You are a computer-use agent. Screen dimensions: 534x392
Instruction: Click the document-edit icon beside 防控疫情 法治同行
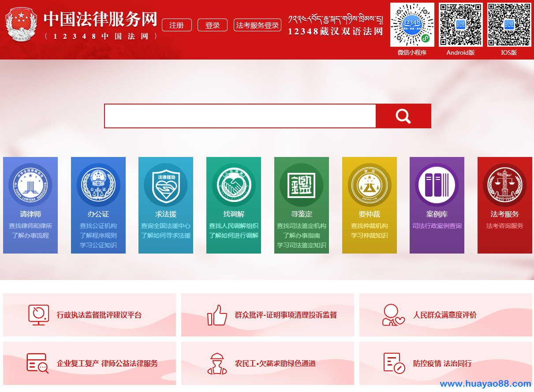[x=394, y=363]
